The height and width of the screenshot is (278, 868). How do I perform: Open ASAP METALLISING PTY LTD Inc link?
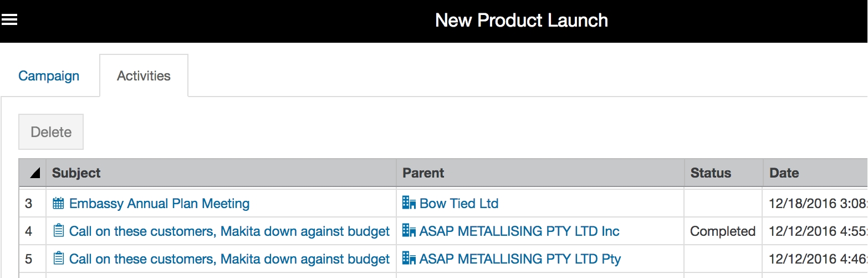(x=519, y=231)
